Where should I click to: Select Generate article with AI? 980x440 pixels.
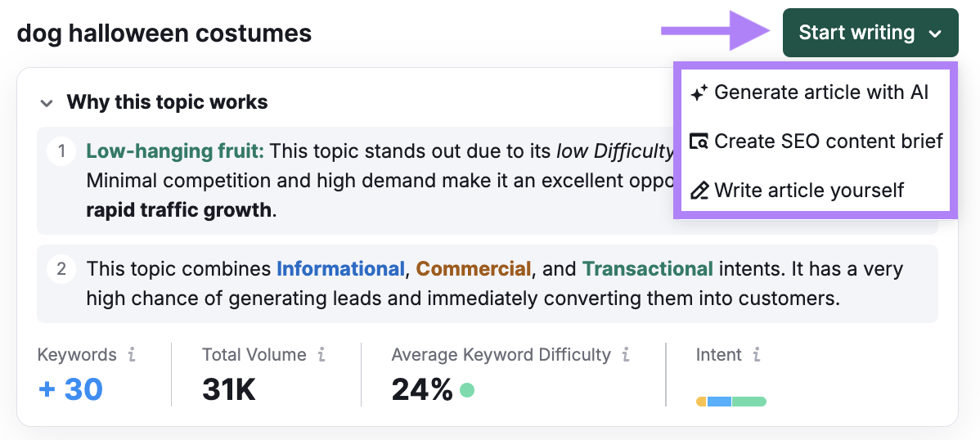coord(820,92)
